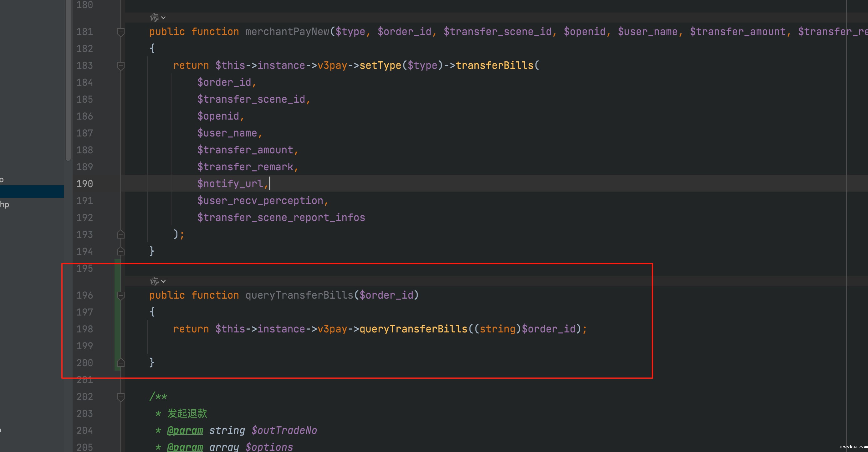Viewport: 868px width, 452px height.
Task: Collapse the queryTransferBills function at line 196
Action: [121, 295]
